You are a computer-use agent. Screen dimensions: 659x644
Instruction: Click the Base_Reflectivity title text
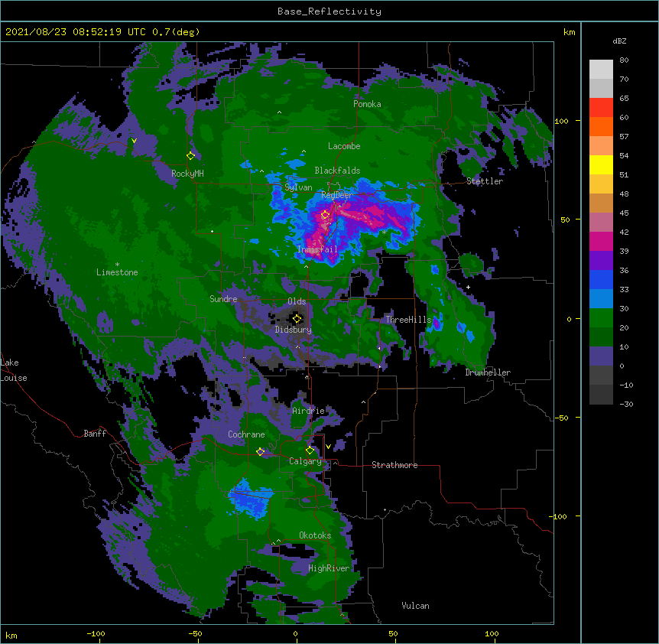pyautogui.click(x=329, y=11)
